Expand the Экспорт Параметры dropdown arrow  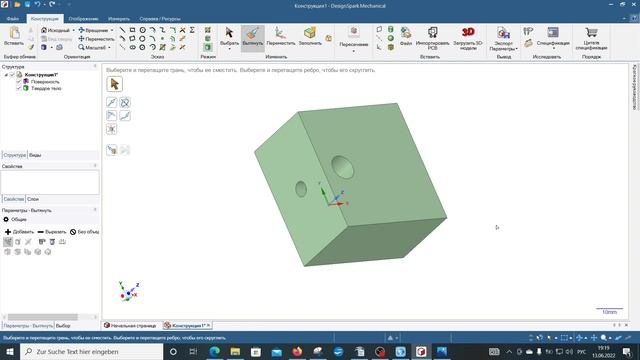coord(517,49)
